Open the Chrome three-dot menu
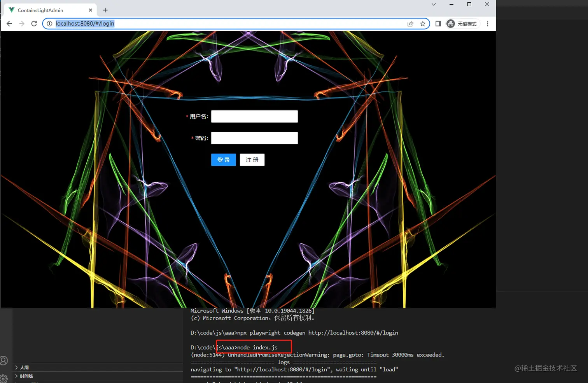 click(x=488, y=24)
